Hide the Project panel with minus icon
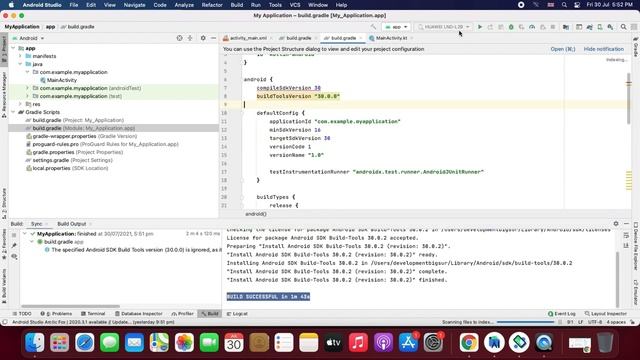640x360 pixels. 213,38
